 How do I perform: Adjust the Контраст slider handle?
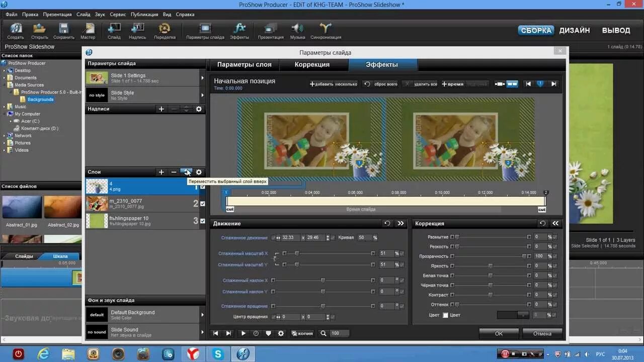tap(490, 295)
